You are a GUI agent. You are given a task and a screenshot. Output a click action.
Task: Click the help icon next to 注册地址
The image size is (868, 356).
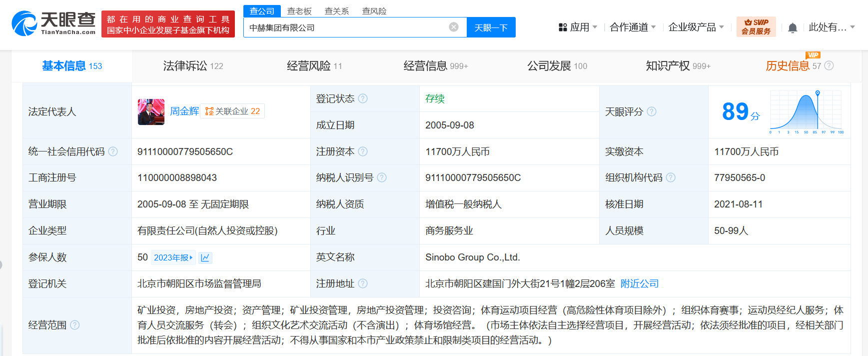(x=363, y=283)
